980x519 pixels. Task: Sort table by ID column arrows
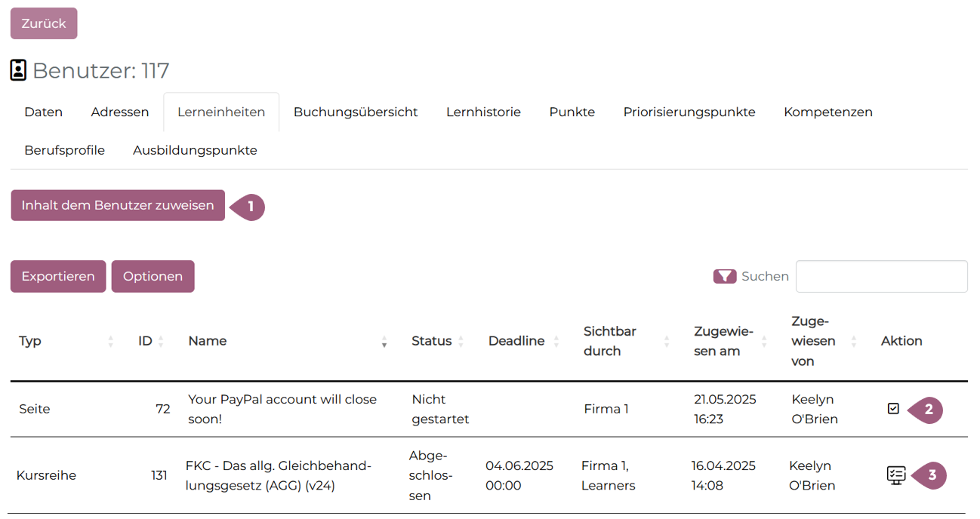pos(161,341)
